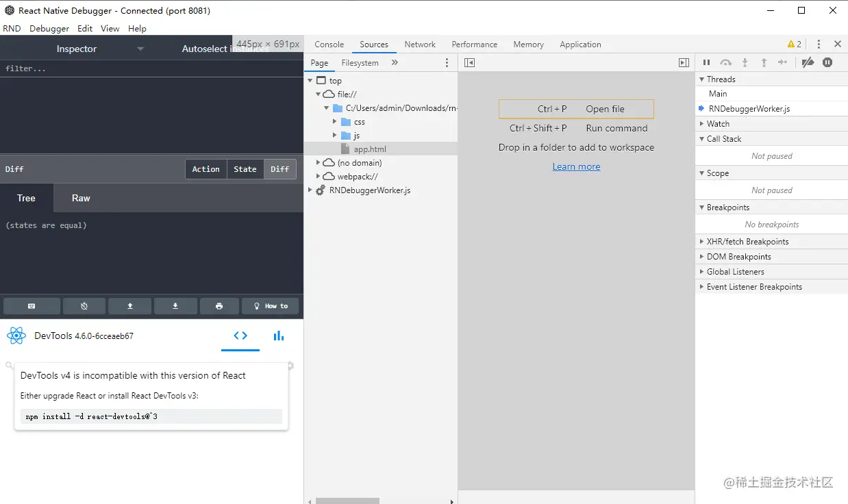Open the View menu
The image size is (848, 504).
110,29
